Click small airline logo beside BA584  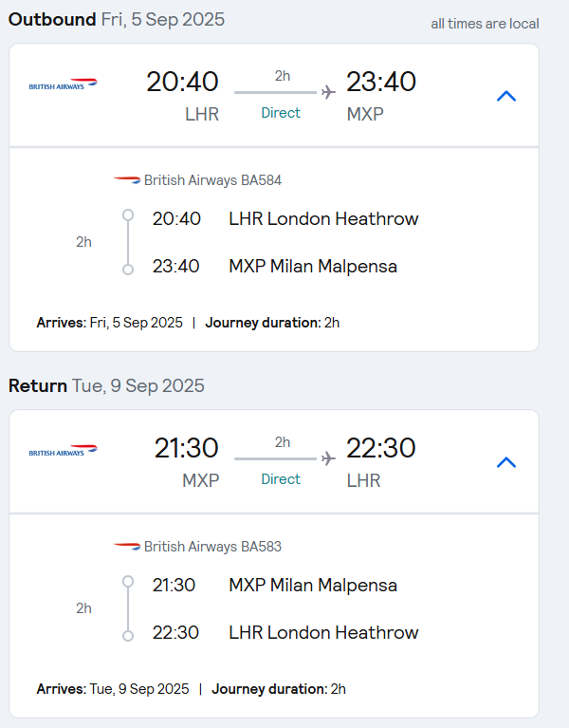coord(127,179)
